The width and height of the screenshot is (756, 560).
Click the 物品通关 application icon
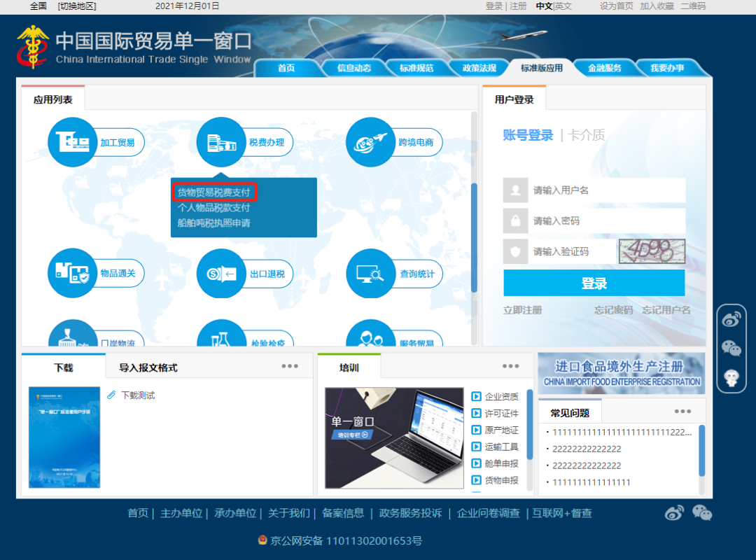(72, 273)
